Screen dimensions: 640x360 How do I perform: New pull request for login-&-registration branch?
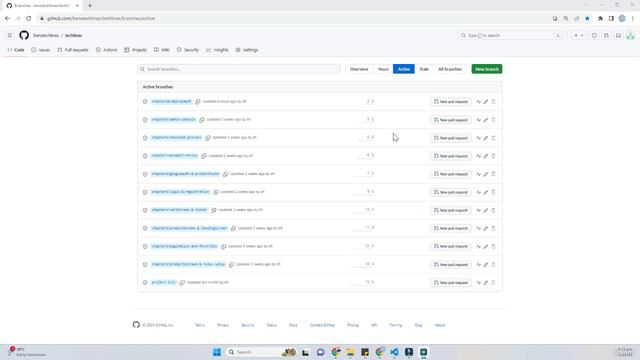451,192
